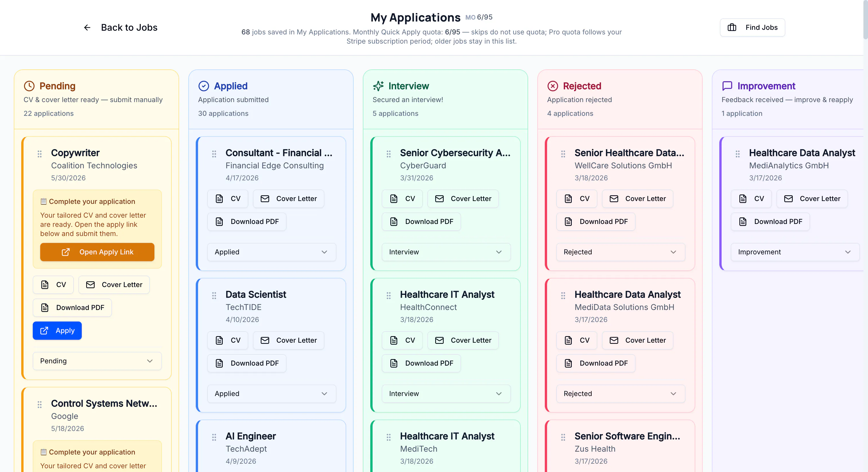The height and width of the screenshot is (472, 868).
Task: Click the envelope icon in WellCare's Cover Letter button
Action: point(614,199)
